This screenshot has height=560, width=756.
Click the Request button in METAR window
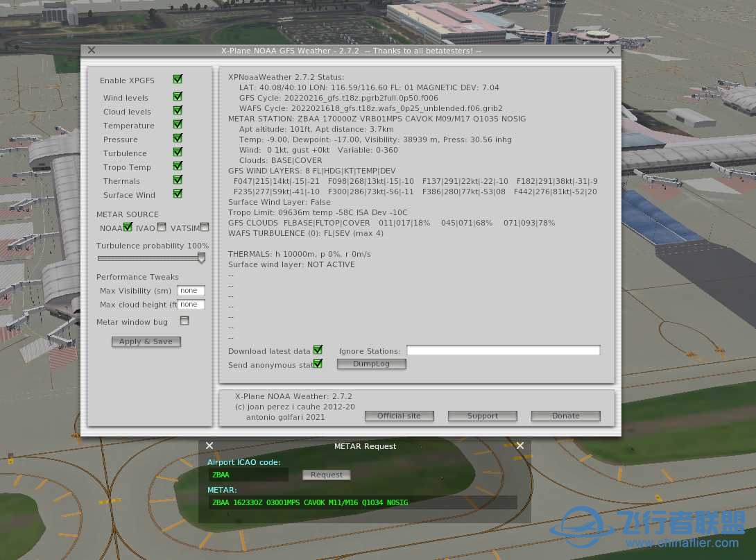tap(327, 475)
